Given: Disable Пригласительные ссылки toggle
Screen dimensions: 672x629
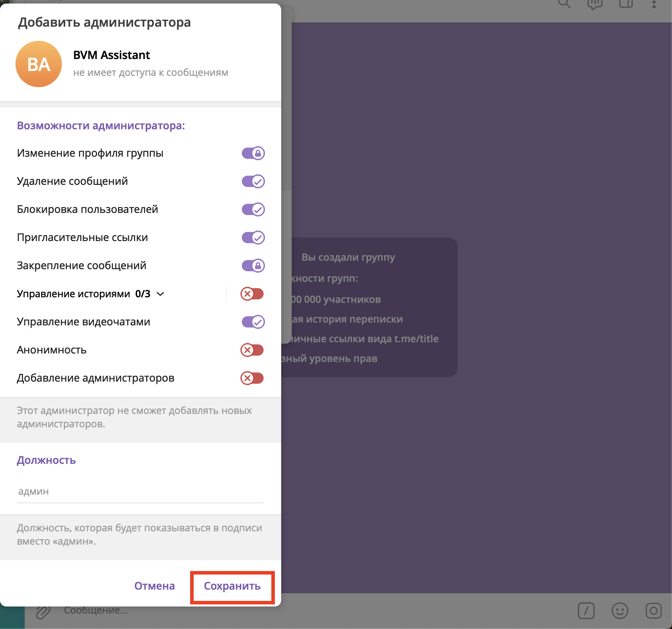Looking at the screenshot, I should pyautogui.click(x=253, y=238).
